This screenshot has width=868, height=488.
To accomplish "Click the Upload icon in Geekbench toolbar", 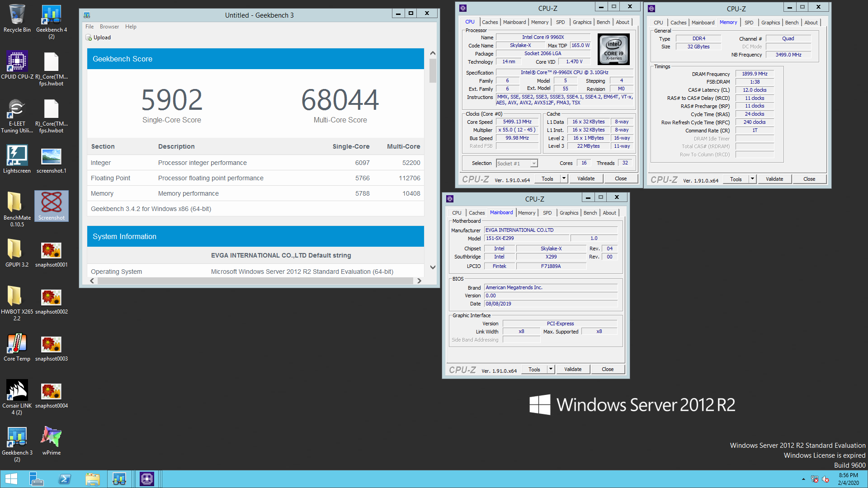I will coord(89,38).
